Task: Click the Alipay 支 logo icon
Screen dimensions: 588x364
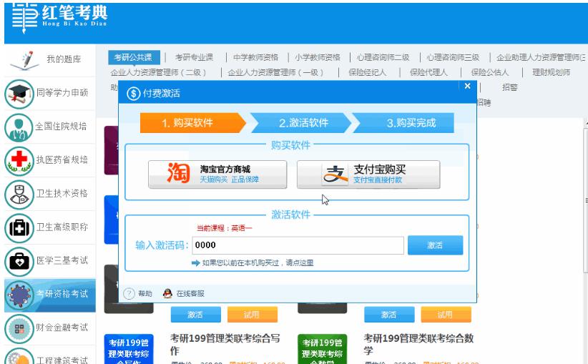Action: point(335,174)
